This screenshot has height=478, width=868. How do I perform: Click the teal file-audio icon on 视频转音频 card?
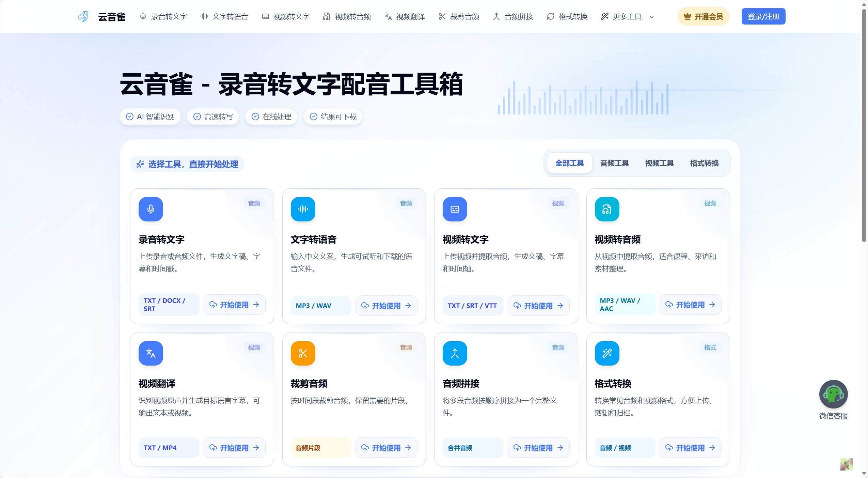(607, 209)
